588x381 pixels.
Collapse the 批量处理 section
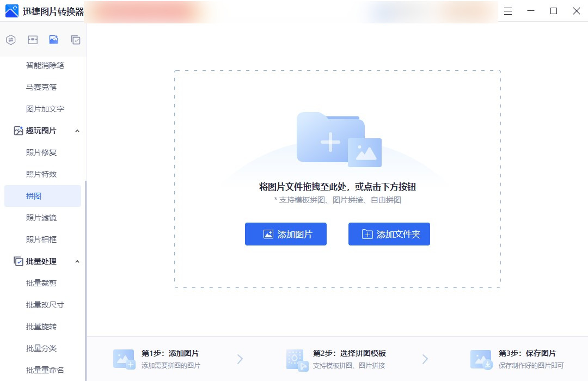tap(78, 261)
